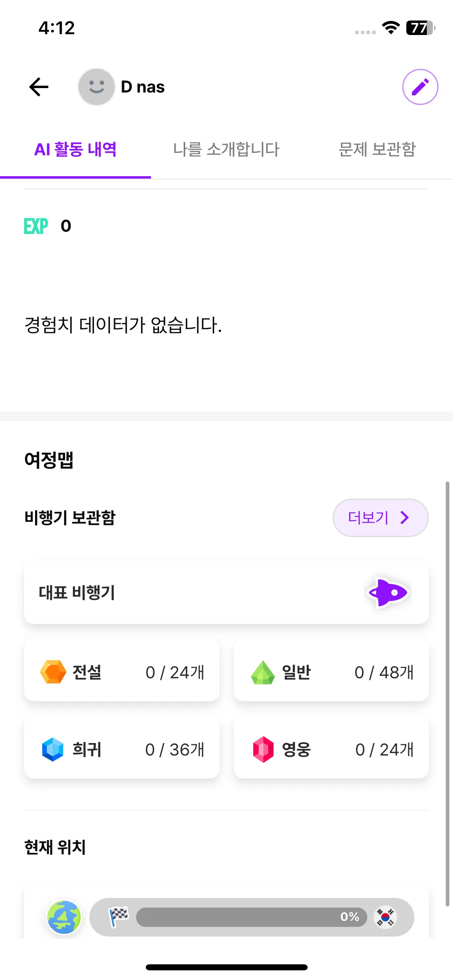Click the vertical scrollbar on the right
Viewport: 453px width, 980px height.
pyautogui.click(x=447, y=692)
